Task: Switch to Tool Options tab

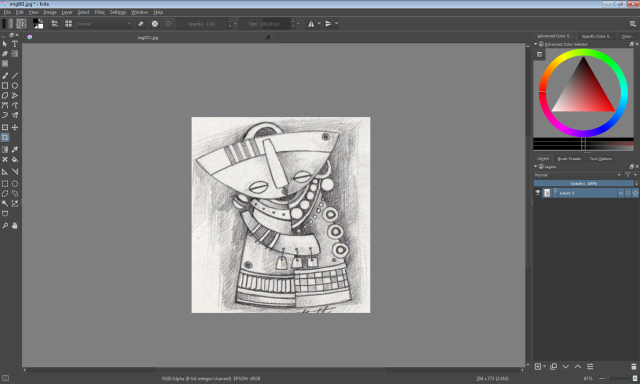Action: point(600,159)
